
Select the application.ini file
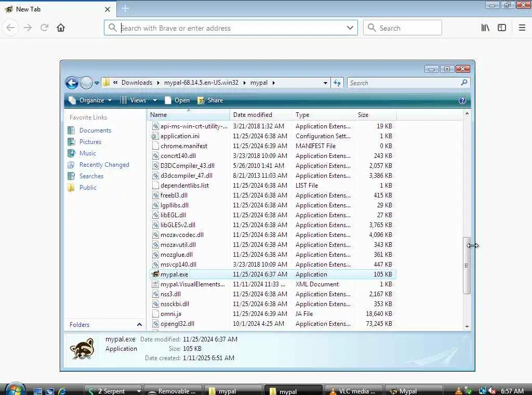coord(272,136)
